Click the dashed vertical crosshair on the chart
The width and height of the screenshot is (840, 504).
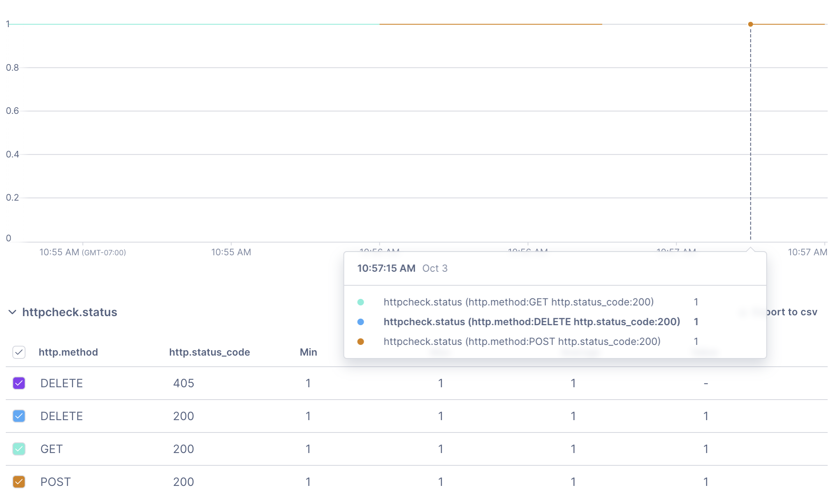coord(750,132)
